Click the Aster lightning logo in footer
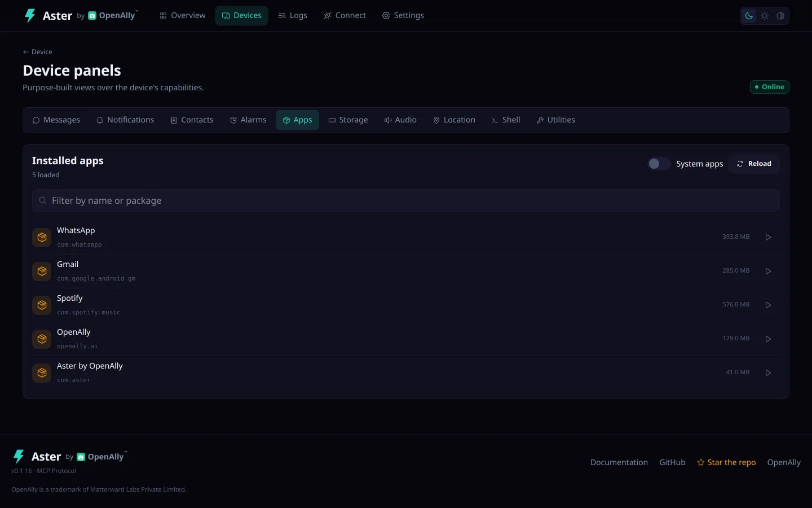Viewport: 812px width, 508px height. [x=19, y=456]
